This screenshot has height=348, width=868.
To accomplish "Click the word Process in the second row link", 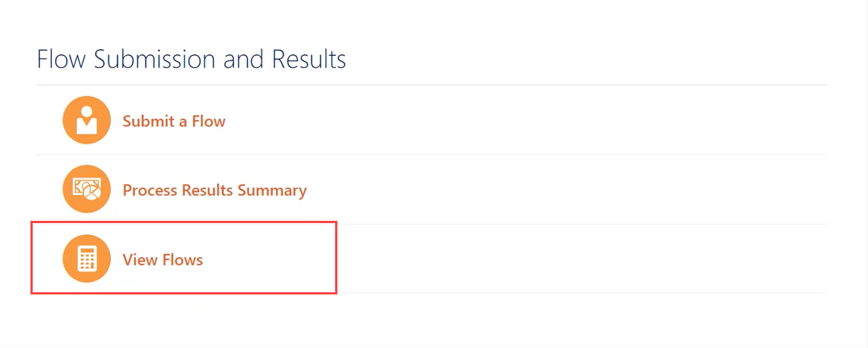I will 148,190.
